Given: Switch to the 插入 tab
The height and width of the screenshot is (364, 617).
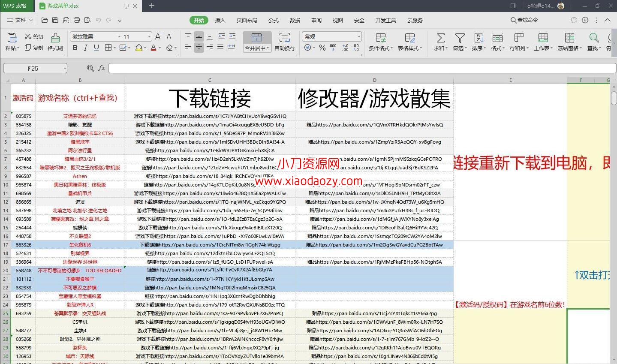Looking at the screenshot, I should click(x=220, y=20).
